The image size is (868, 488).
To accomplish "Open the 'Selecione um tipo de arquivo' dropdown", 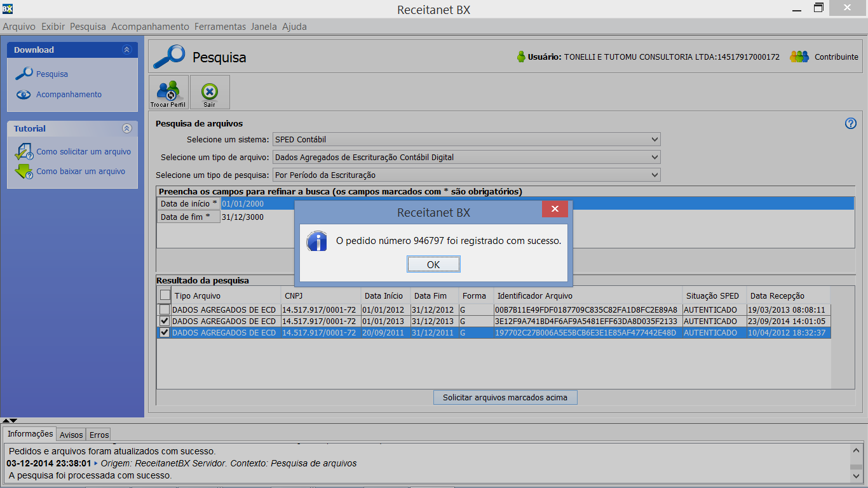I will coord(466,157).
